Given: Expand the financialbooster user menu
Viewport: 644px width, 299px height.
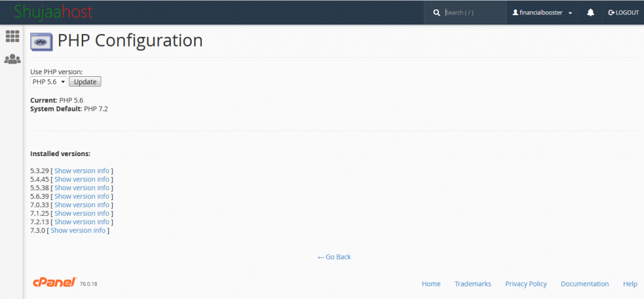Looking at the screenshot, I should pos(542,13).
